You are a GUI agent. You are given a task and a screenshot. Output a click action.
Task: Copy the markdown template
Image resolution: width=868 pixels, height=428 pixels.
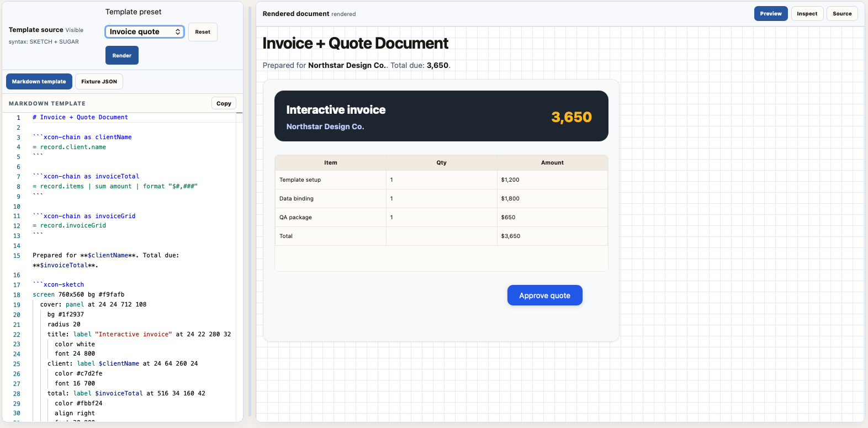pyautogui.click(x=224, y=103)
